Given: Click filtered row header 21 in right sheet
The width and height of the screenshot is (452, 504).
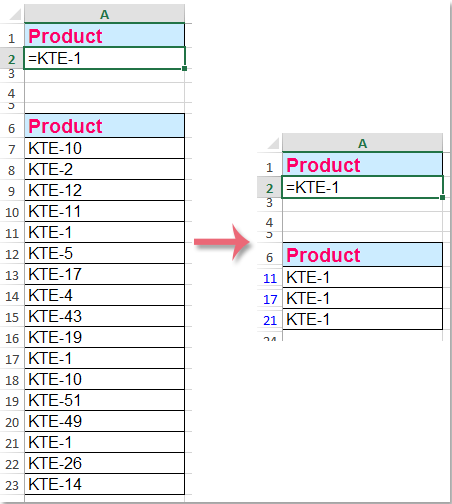Looking at the screenshot, I should (270, 320).
